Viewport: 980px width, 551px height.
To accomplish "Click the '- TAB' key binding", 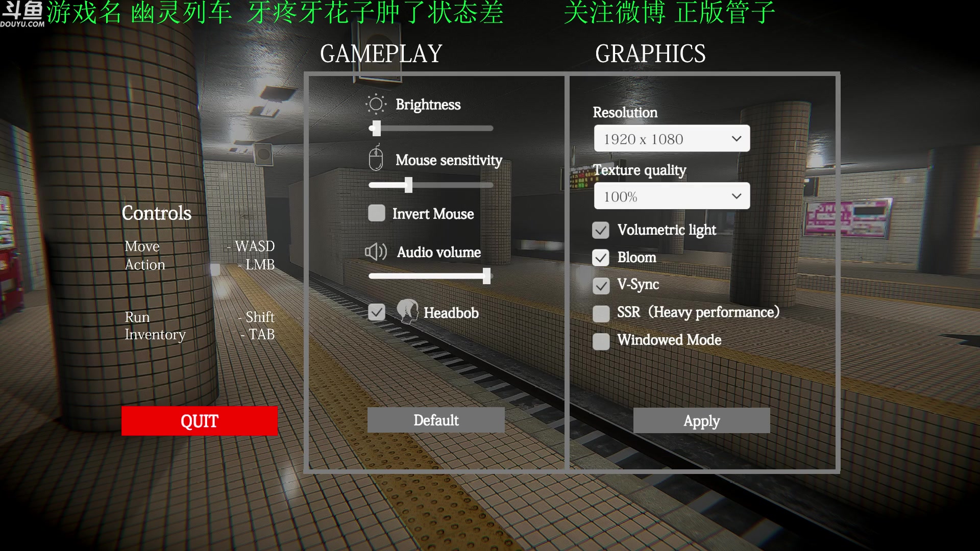I will (x=258, y=334).
